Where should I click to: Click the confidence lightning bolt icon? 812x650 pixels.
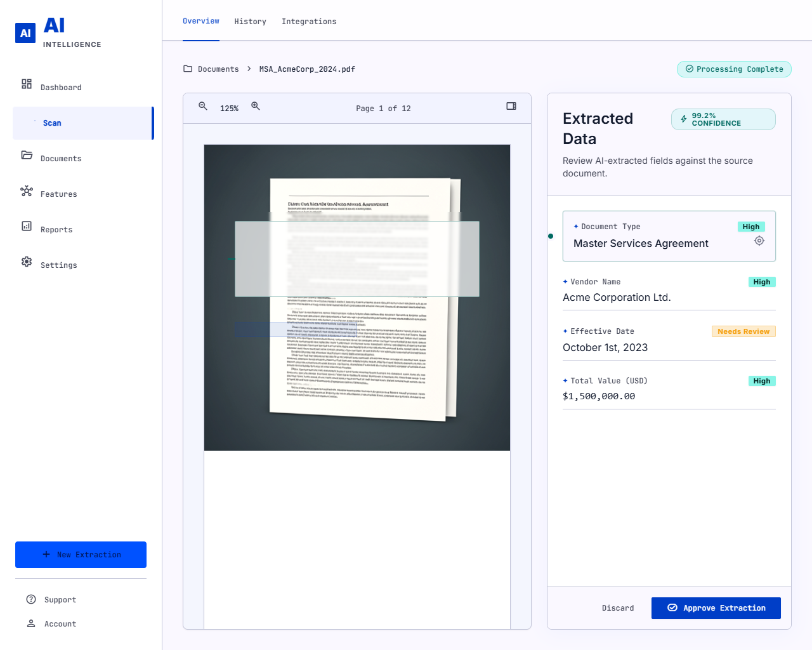[x=684, y=119]
